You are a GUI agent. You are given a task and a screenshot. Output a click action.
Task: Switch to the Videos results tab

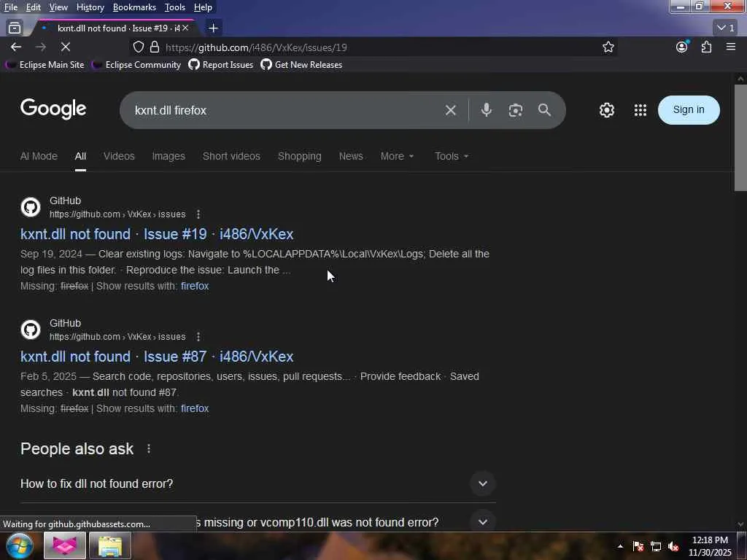[x=119, y=156]
